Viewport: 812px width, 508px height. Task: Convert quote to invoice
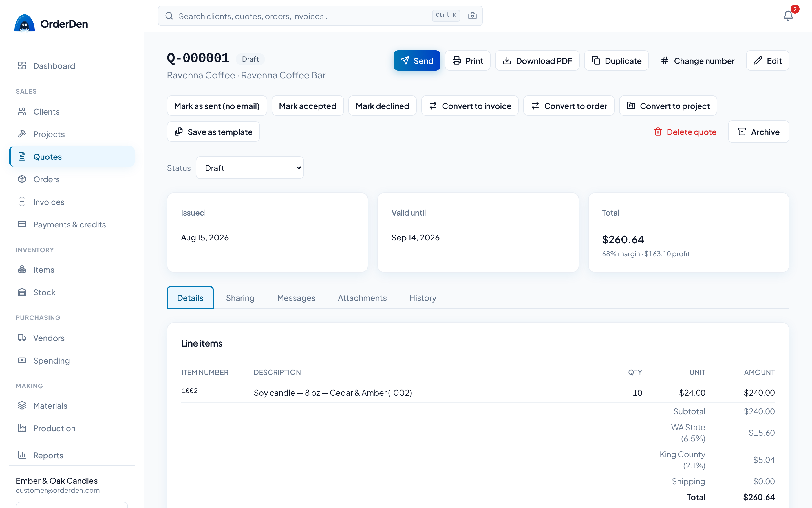[x=470, y=106]
